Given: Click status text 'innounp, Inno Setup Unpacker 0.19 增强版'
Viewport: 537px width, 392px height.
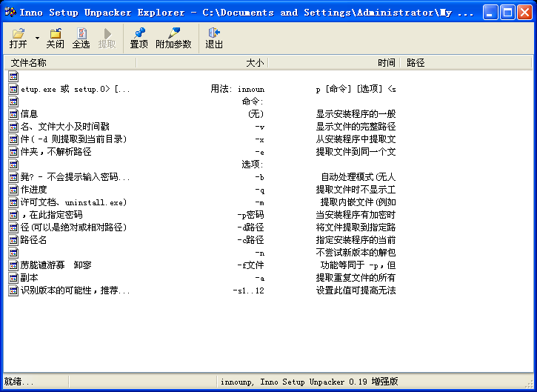Looking at the screenshot, I should point(310,382).
